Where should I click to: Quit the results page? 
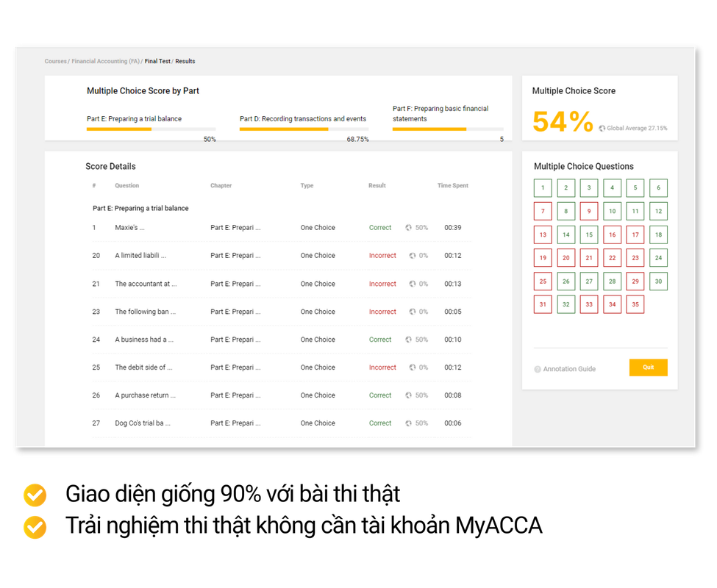tap(649, 367)
